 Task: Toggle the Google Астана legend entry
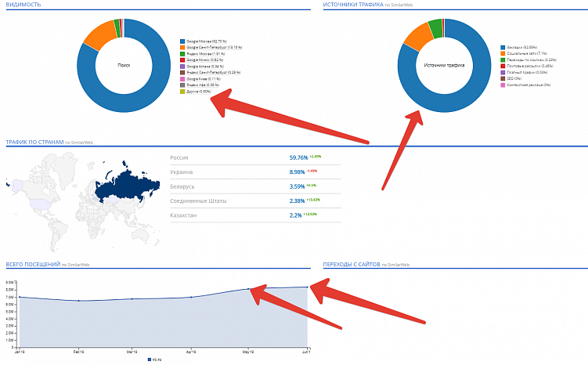[x=202, y=67]
